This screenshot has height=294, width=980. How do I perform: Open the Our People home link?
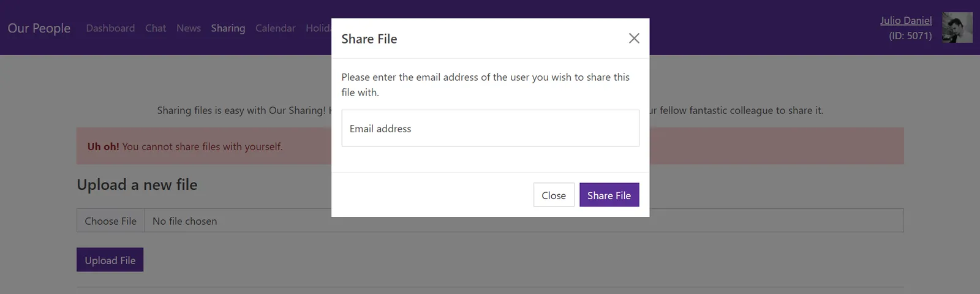tap(39, 28)
